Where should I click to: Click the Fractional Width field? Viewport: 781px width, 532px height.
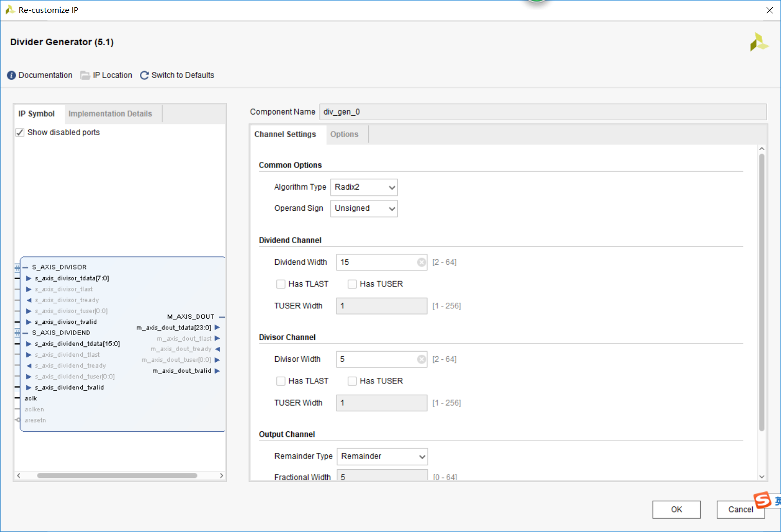382,475
